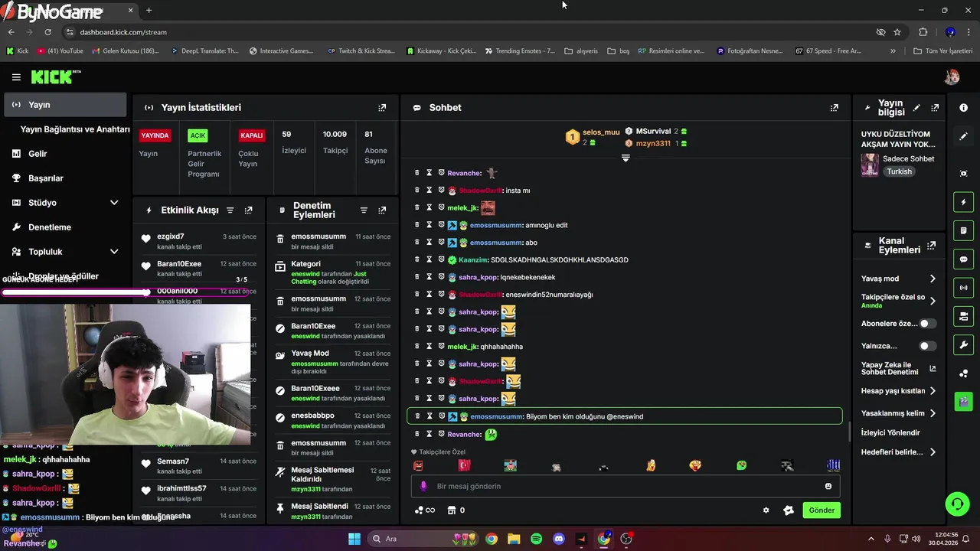This screenshot has height=551, width=980.
Task: Open Takipçilere özel sohbet options
Action: pos(899,301)
